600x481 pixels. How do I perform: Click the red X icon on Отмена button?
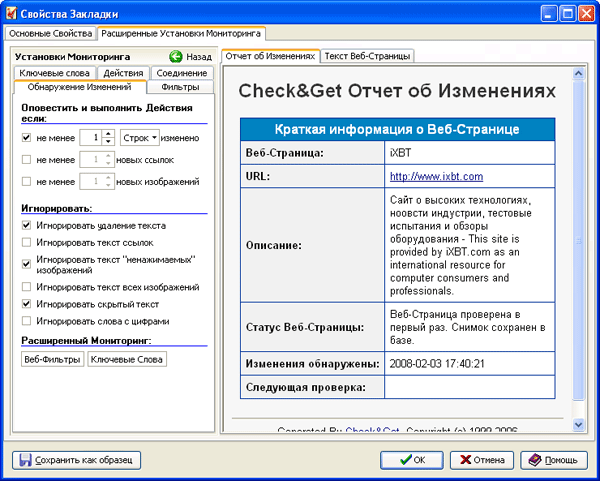[x=465, y=460]
